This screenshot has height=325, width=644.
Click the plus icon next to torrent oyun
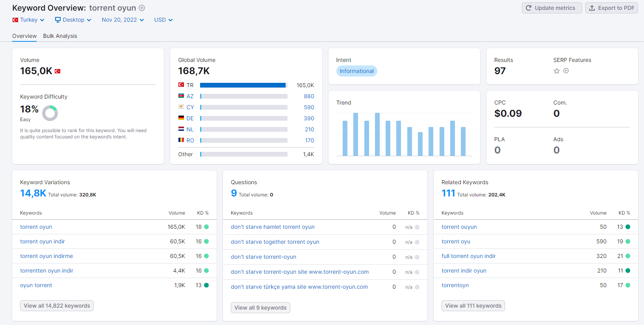[x=142, y=8]
